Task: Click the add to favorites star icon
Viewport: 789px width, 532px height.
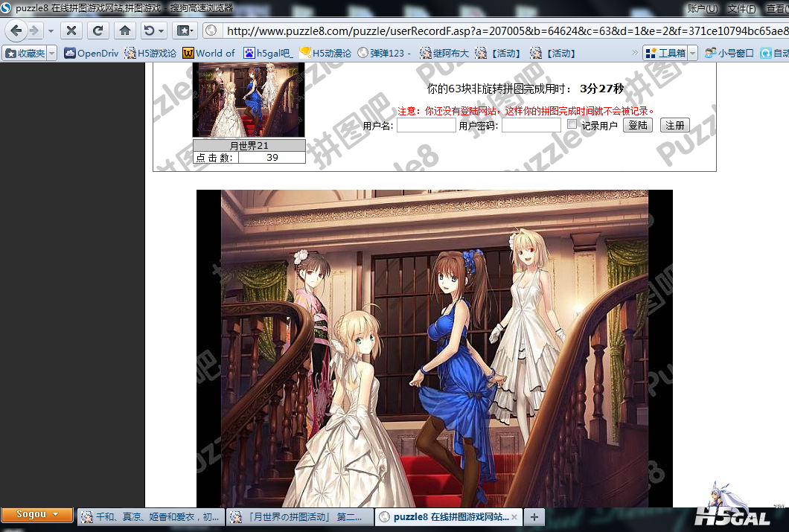Action: [x=182, y=31]
